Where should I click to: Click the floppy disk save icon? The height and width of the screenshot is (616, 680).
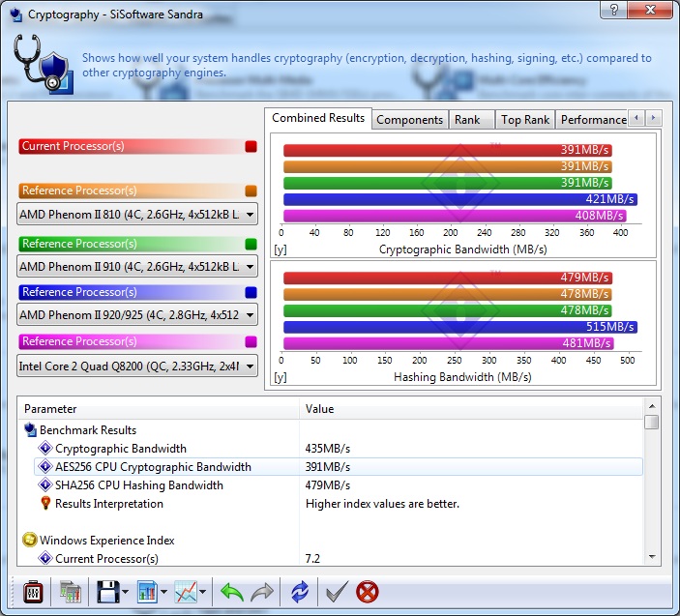pos(107,592)
